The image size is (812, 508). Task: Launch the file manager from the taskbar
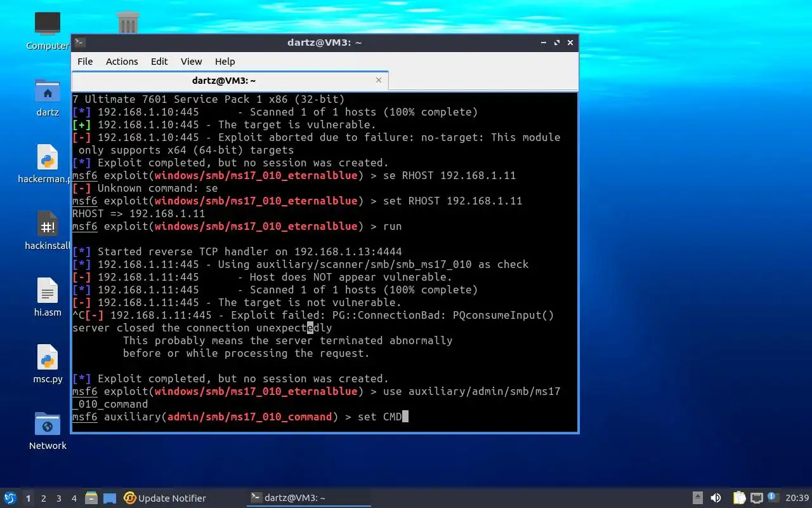pyautogui.click(x=91, y=498)
